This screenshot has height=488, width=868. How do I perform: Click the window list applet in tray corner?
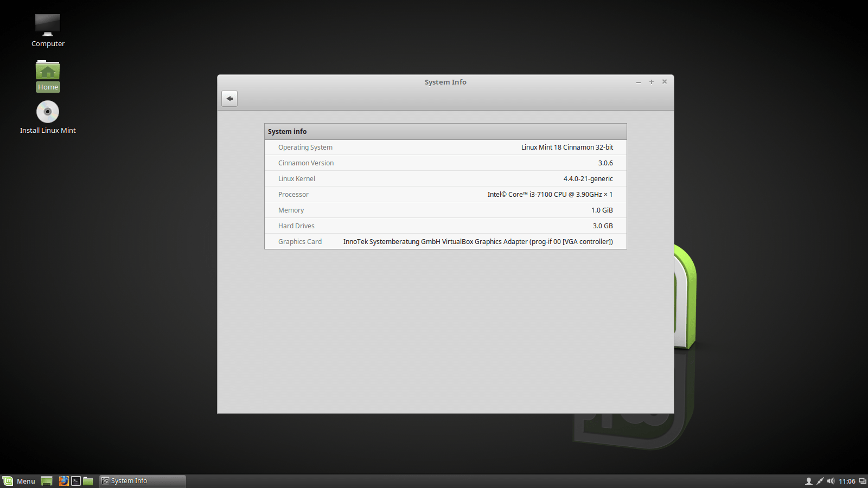pyautogui.click(x=862, y=481)
